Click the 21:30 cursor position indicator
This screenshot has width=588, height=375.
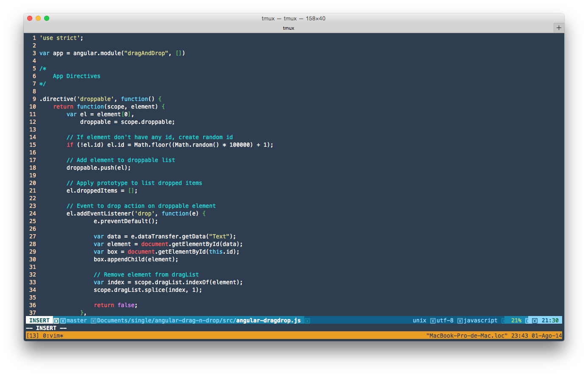[x=550, y=320]
